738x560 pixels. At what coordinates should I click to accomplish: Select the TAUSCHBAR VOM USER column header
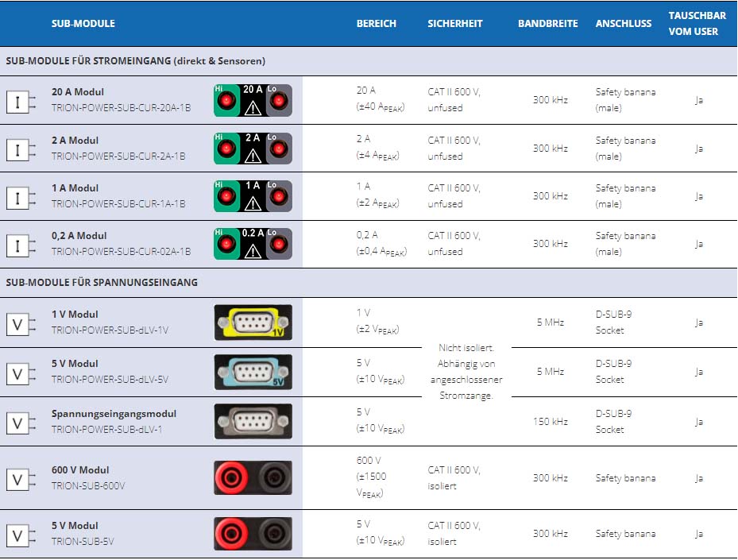pos(693,24)
